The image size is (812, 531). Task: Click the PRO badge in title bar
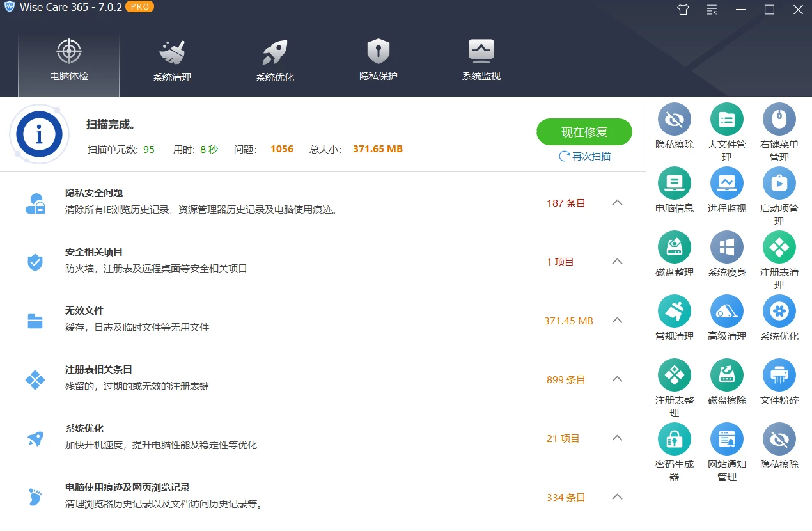139,7
